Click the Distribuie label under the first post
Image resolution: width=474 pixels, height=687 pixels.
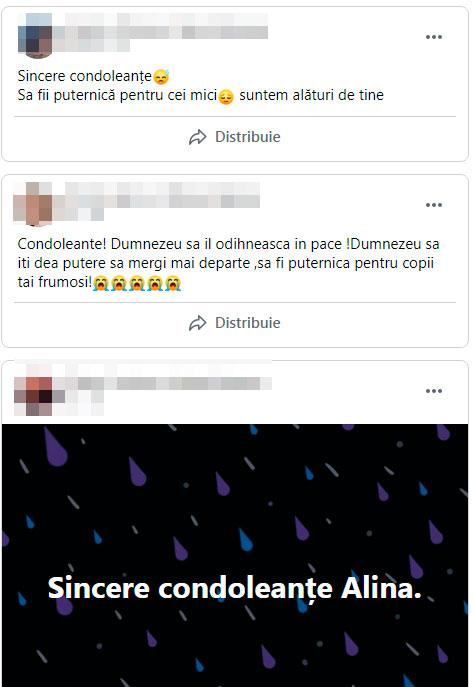pyautogui.click(x=248, y=137)
